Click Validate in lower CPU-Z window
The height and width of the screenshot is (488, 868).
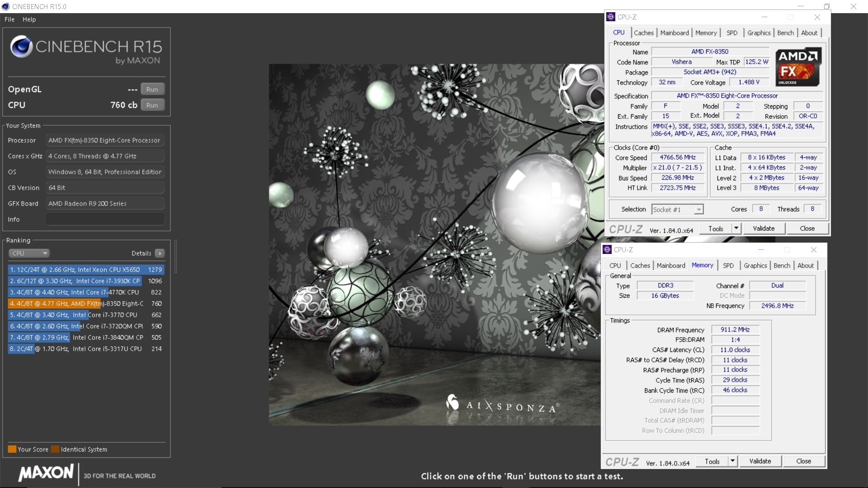click(x=760, y=461)
